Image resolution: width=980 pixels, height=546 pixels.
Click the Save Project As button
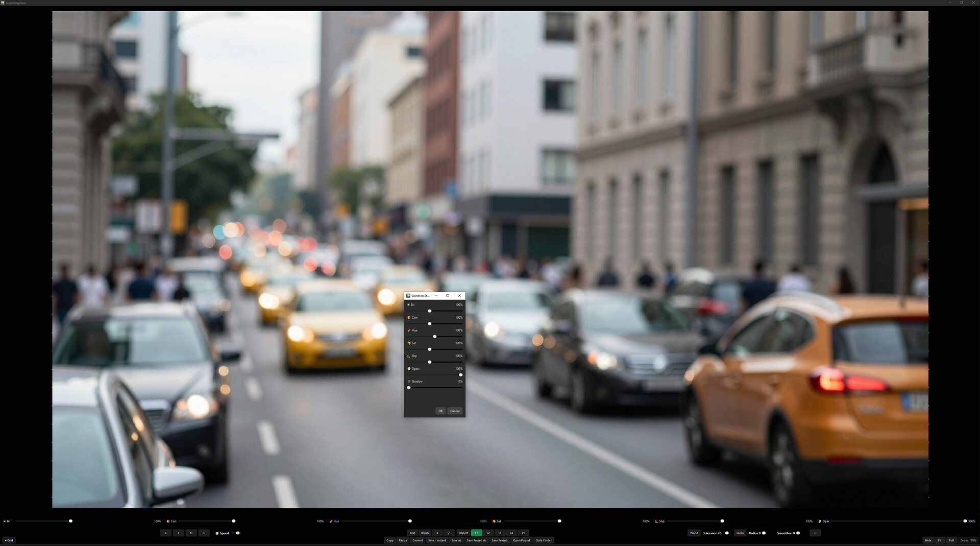point(476,540)
